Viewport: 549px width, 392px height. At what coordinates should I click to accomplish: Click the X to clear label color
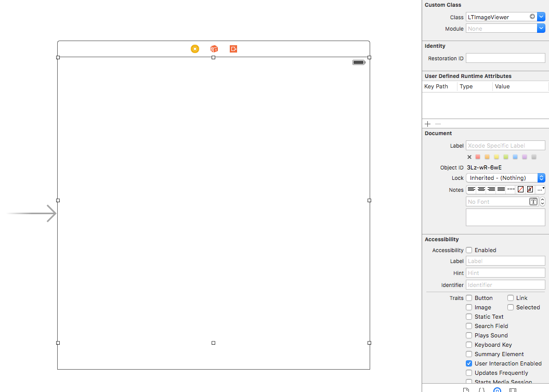click(x=469, y=157)
